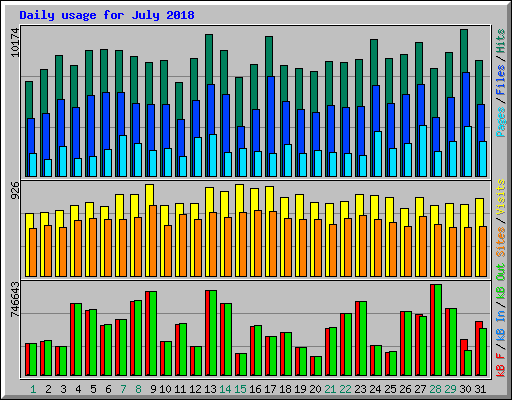The height and width of the screenshot is (400, 512).
Task: Click the light green kB Out bar for day 28
Action: [x=438, y=330]
